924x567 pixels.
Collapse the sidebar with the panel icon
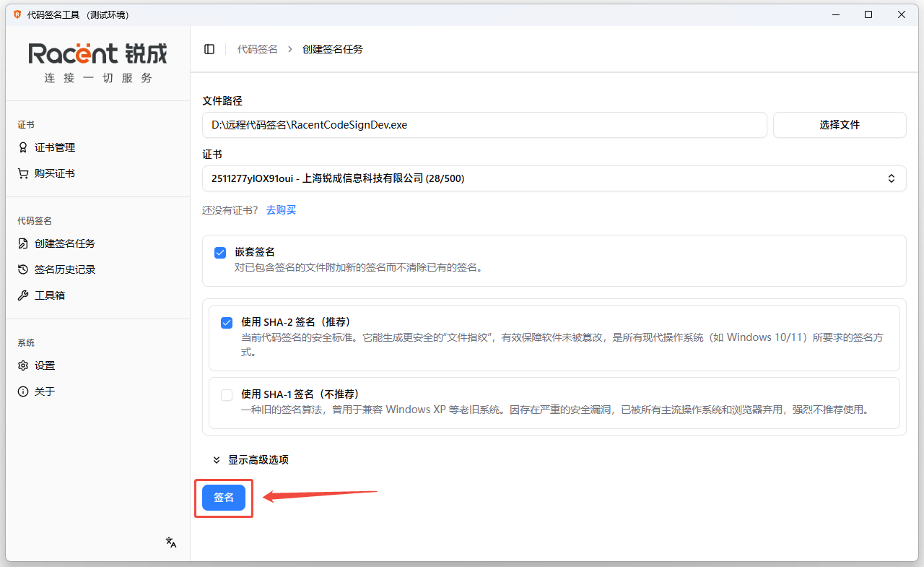(x=209, y=48)
